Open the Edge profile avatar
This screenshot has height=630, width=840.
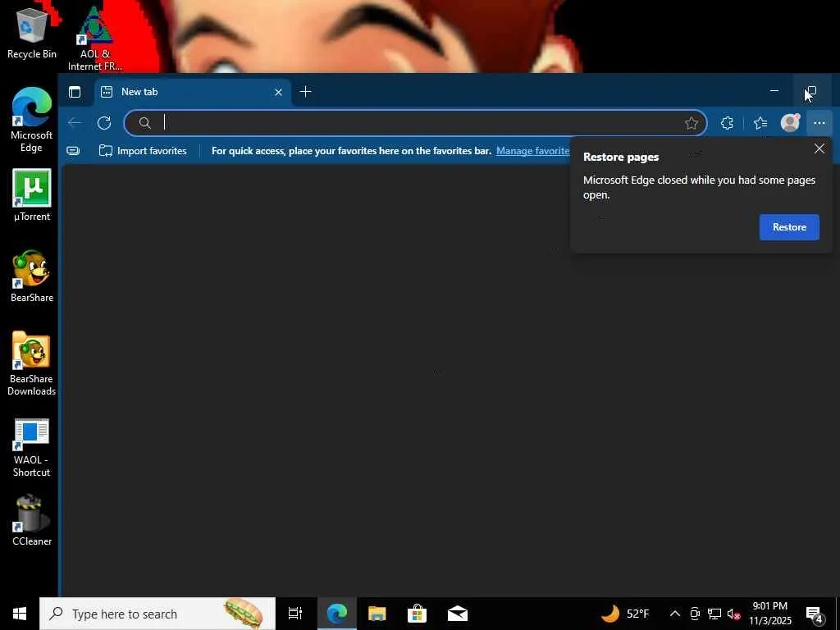click(790, 123)
